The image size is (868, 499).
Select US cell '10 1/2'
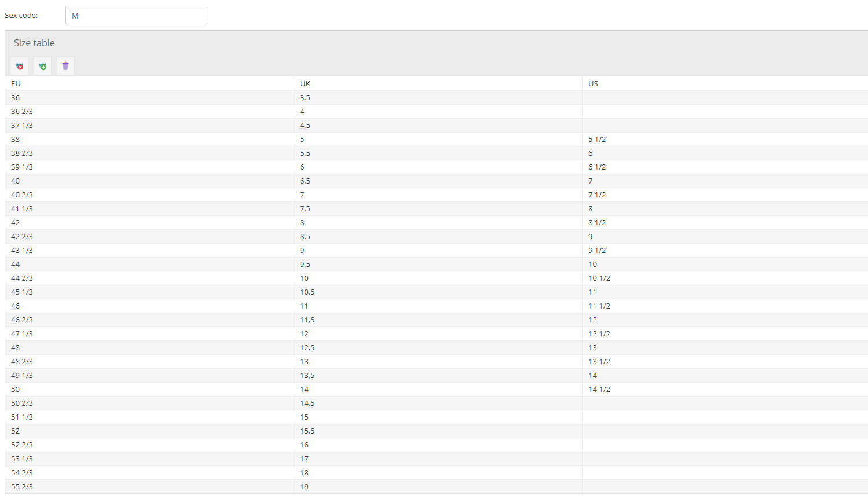click(x=725, y=278)
